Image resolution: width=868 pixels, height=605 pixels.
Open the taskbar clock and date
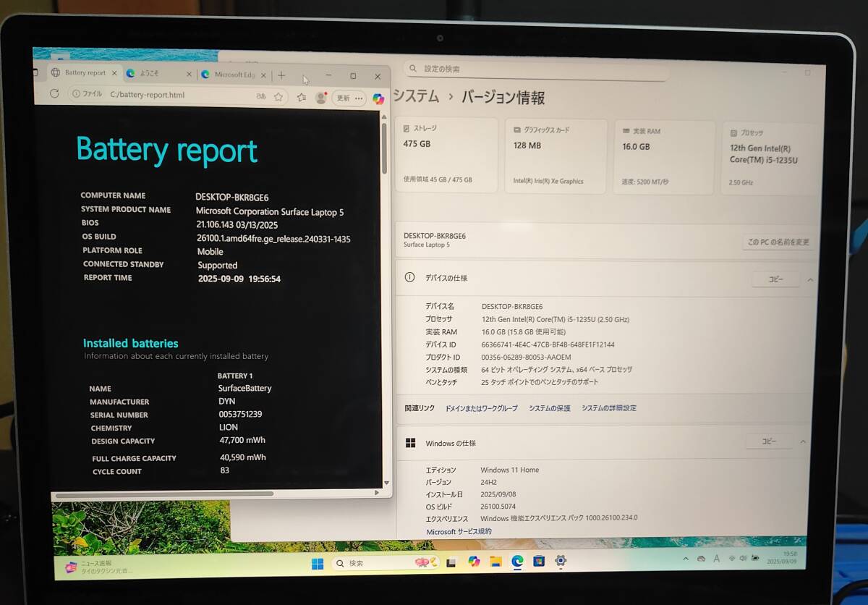pos(780,557)
